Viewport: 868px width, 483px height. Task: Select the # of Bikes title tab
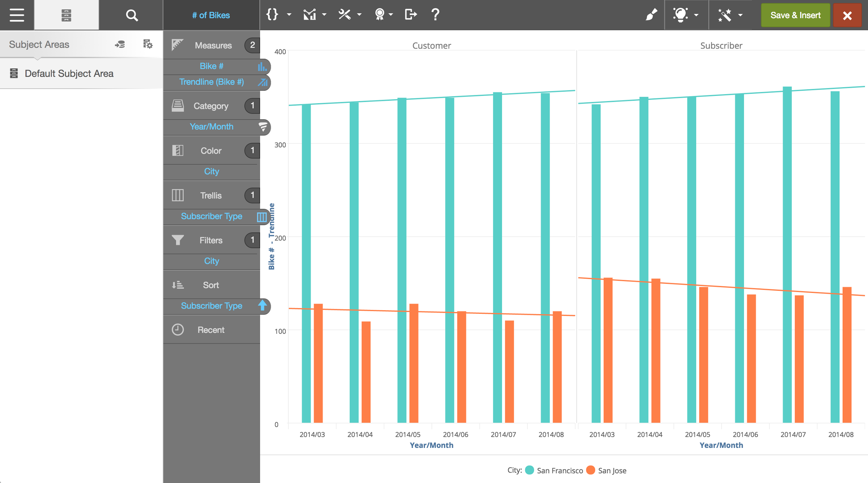[x=211, y=15]
